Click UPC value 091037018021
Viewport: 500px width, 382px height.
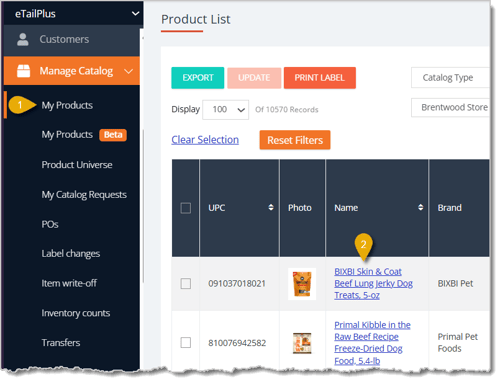pyautogui.click(x=237, y=284)
